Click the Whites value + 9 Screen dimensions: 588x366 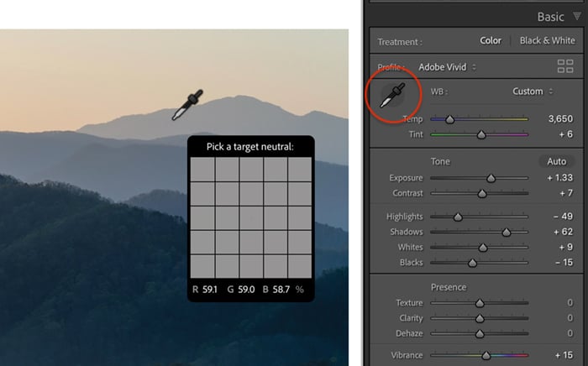pos(566,247)
